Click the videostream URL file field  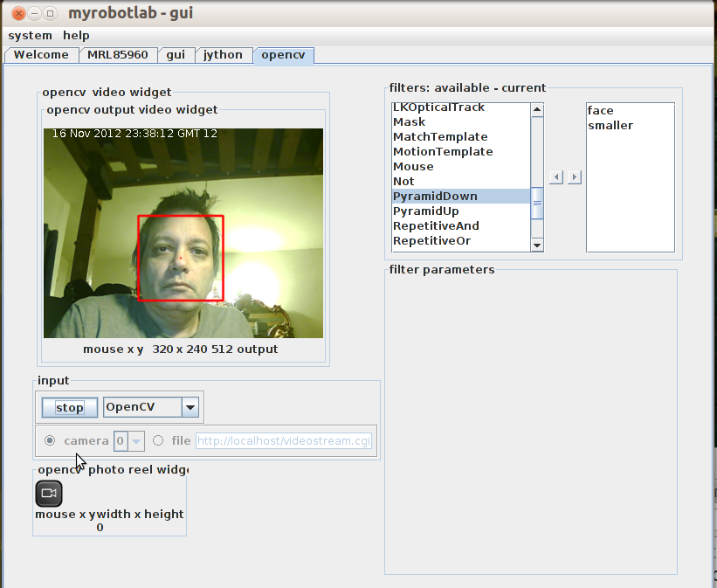[x=284, y=440]
